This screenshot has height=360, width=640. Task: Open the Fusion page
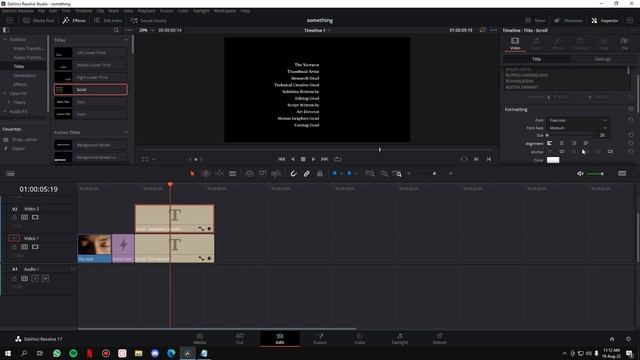pyautogui.click(x=320, y=338)
